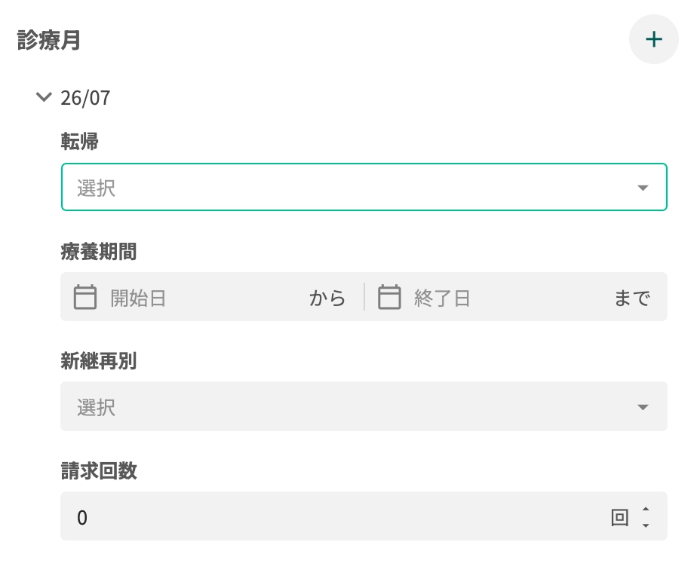700x588 pixels.
Task: Click the 転帰 field label
Action: [79, 141]
